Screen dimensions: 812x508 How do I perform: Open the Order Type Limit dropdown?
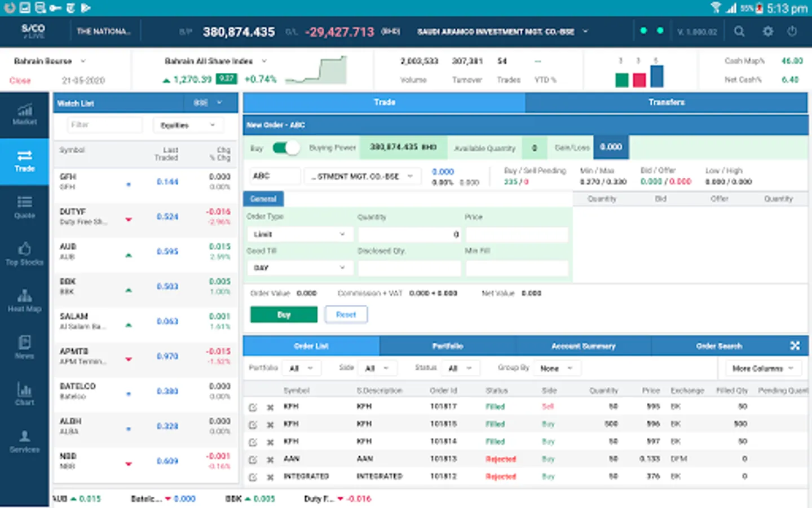click(x=300, y=234)
